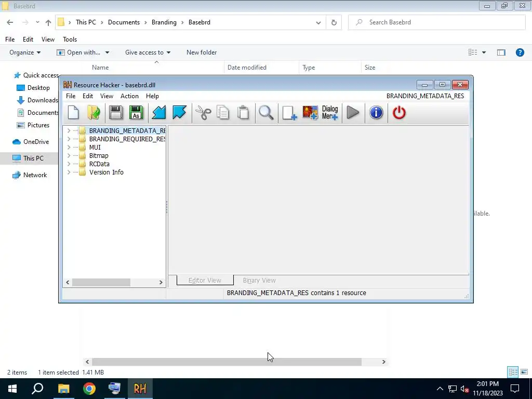This screenshot has height=399, width=532.
Task: Select Bitmap folder in resource tree
Action: [98, 155]
